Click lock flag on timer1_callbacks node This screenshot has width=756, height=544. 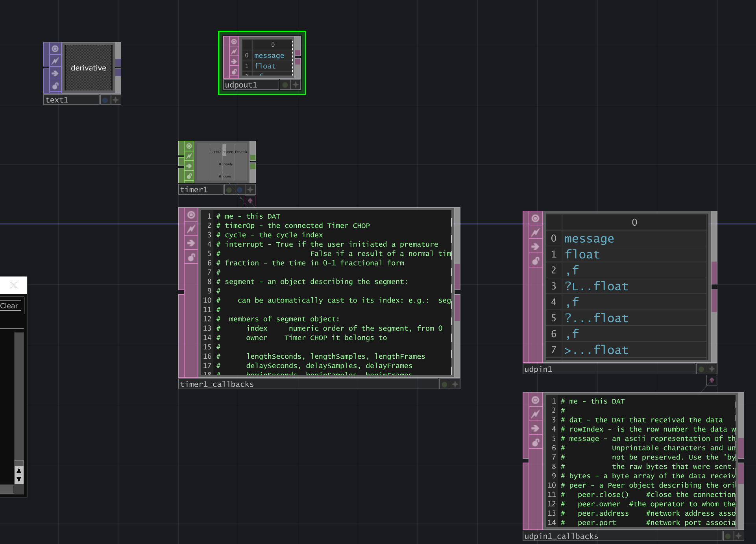click(191, 257)
